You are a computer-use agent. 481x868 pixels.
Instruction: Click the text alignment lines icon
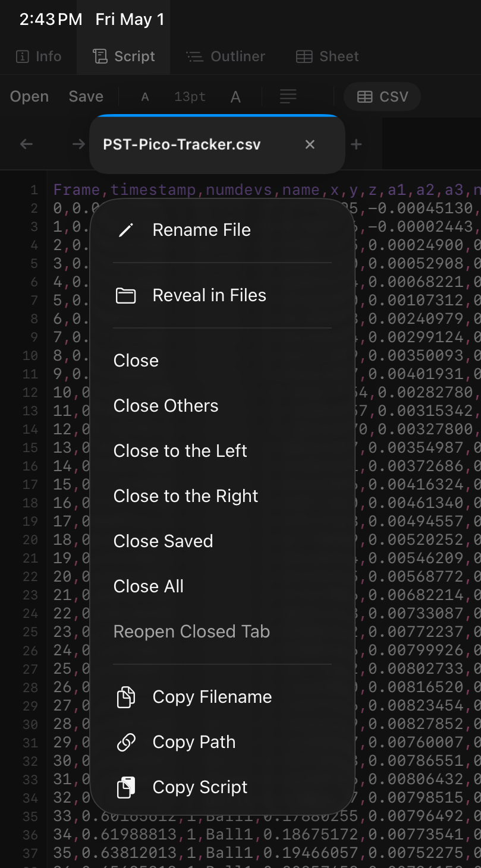tap(288, 96)
